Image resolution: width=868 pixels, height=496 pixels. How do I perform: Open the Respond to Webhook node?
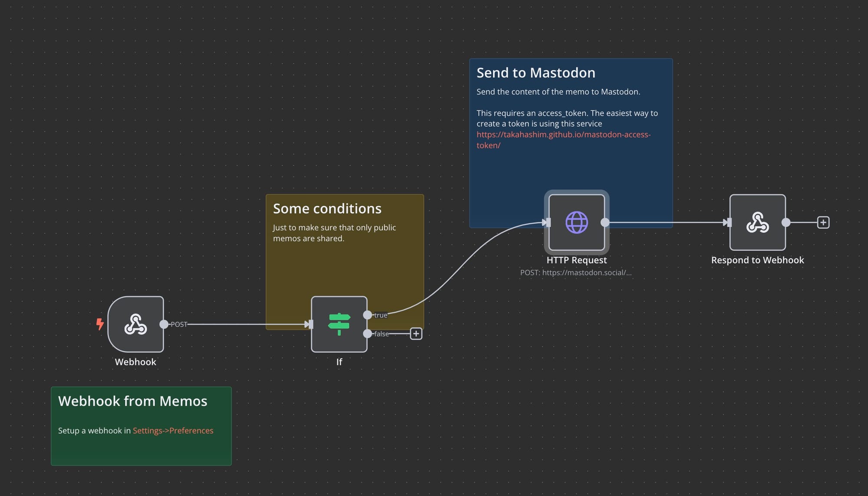click(757, 222)
